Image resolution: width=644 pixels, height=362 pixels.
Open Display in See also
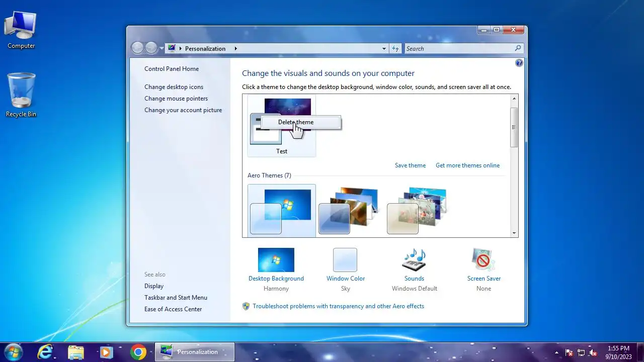coord(154,286)
